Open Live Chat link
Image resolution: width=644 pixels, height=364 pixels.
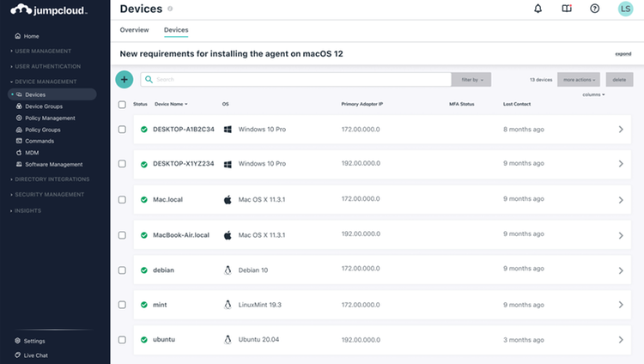36,355
